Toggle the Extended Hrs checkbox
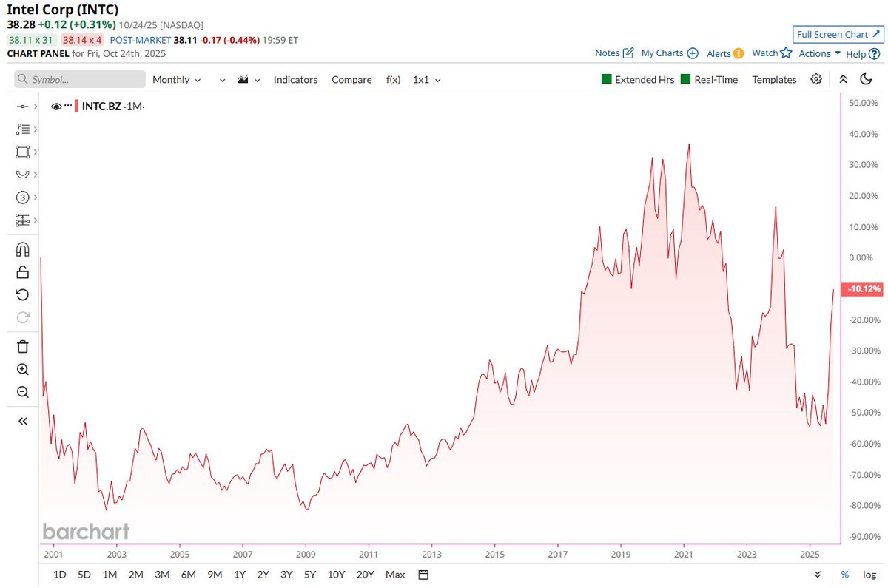The image size is (888, 588). pyautogui.click(x=607, y=79)
